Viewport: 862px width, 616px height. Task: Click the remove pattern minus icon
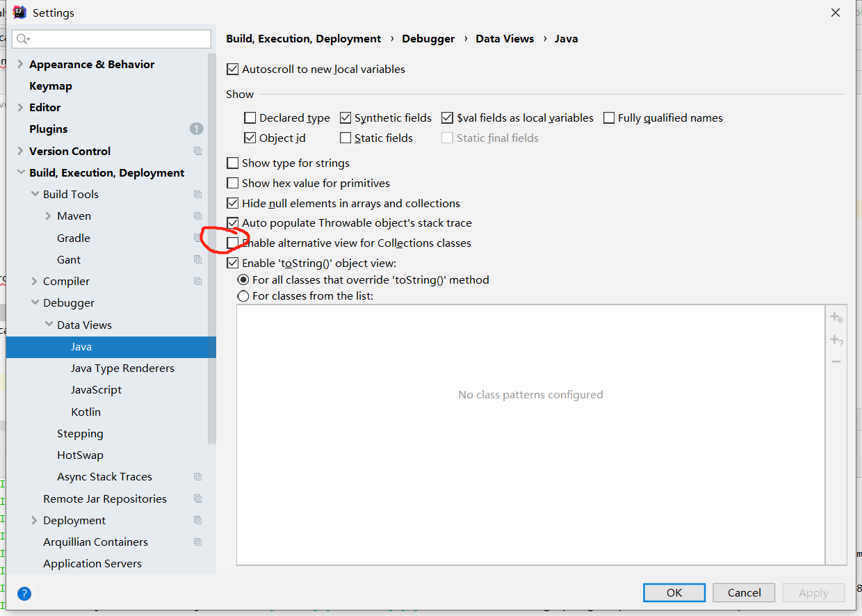click(836, 362)
